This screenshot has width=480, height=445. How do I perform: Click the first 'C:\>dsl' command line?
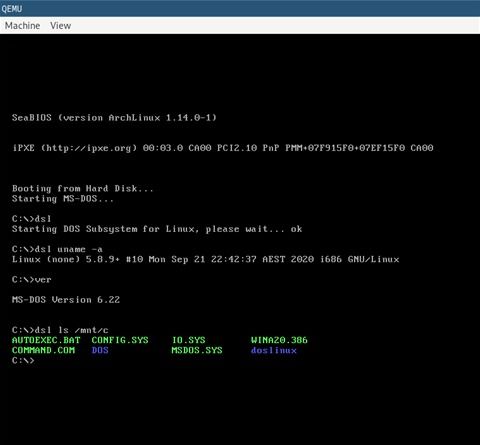pos(32,219)
